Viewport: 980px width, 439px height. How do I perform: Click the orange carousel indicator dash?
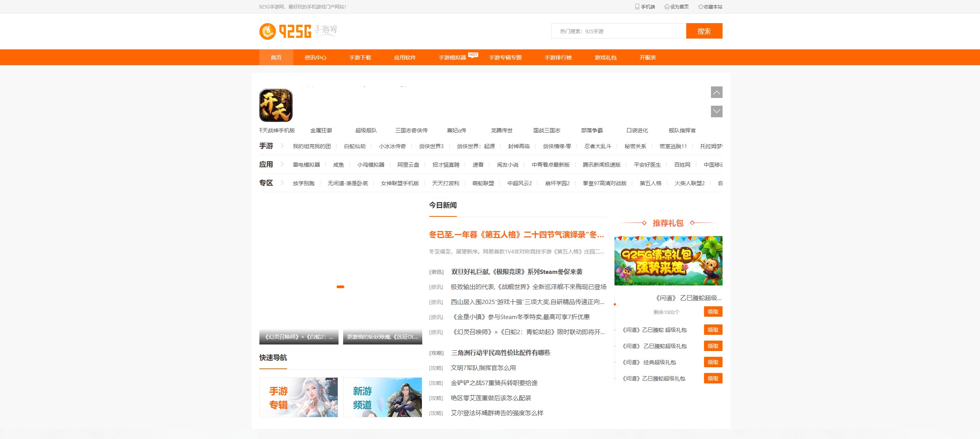pos(341,287)
